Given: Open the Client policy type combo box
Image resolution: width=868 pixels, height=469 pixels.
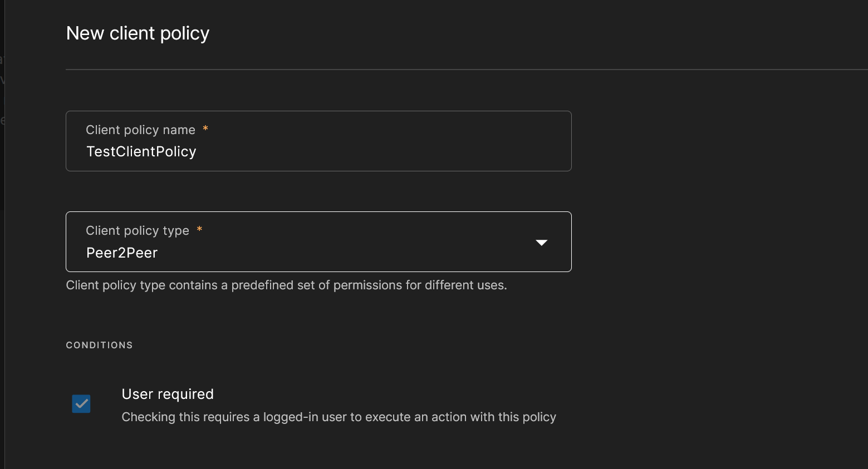Looking at the screenshot, I should click(x=318, y=242).
